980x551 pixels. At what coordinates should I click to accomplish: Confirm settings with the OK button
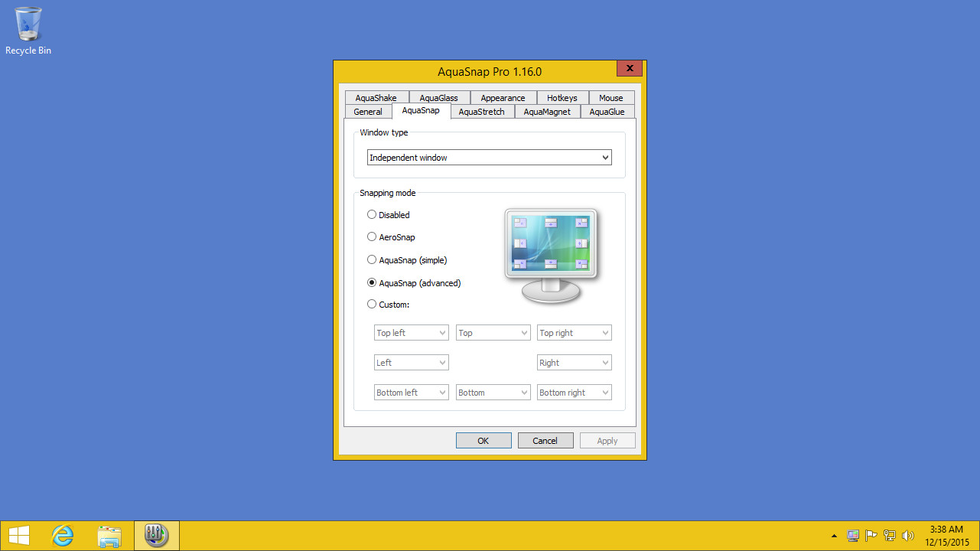(x=483, y=440)
